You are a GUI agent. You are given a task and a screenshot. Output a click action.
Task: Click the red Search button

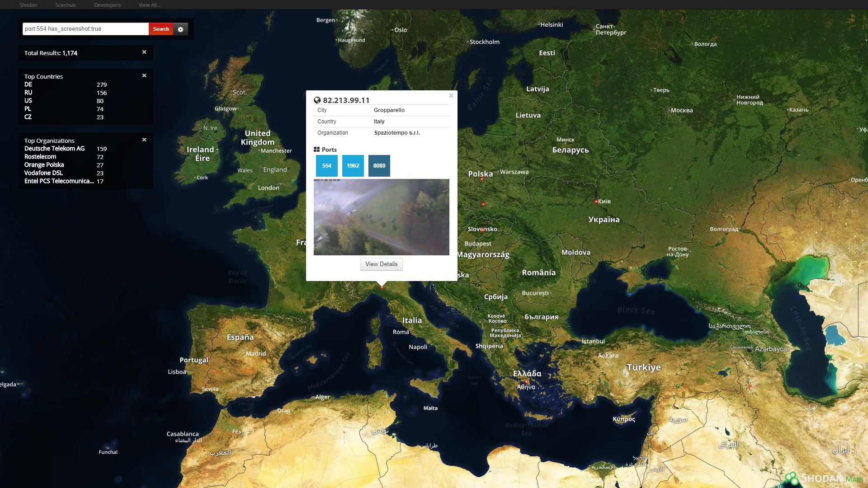pos(161,29)
